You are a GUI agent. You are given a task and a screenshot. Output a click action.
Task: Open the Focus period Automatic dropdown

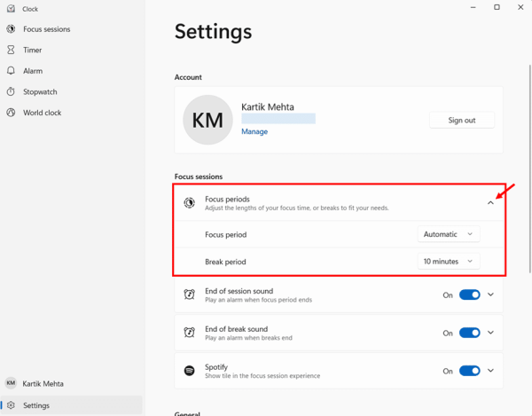[449, 234]
